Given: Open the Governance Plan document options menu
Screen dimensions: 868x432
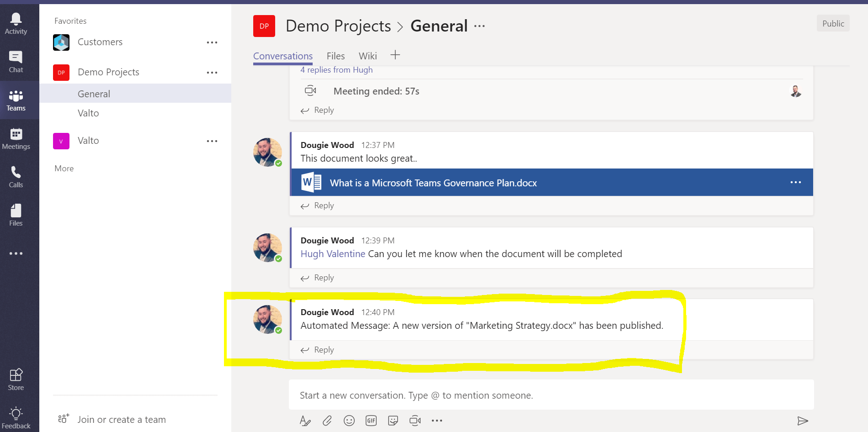Looking at the screenshot, I should tap(795, 182).
